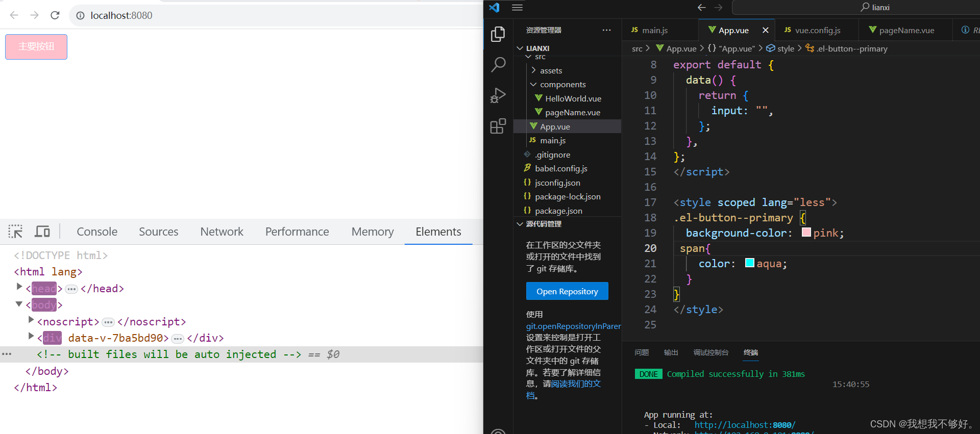The image size is (980, 434).
Task: Go forward in VS Code navigation history
Action: click(x=718, y=7)
